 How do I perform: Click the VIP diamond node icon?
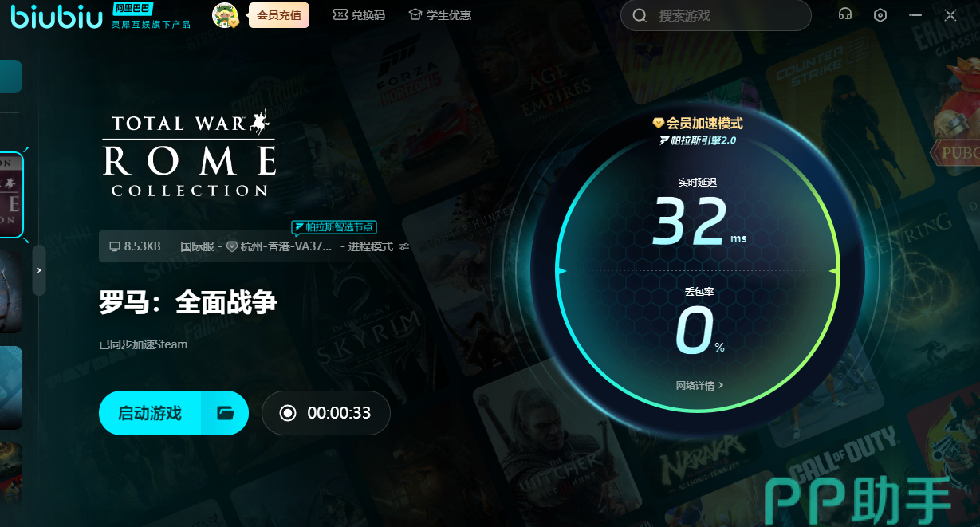pyautogui.click(x=232, y=246)
